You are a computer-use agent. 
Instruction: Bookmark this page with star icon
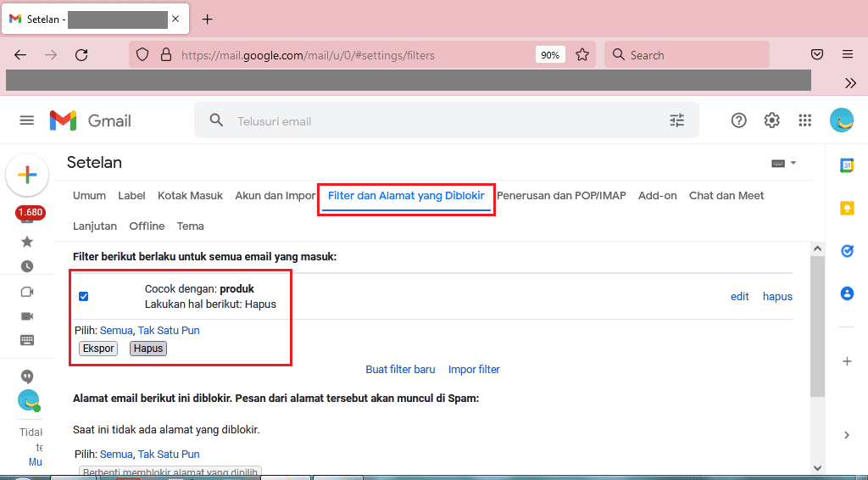pos(581,55)
